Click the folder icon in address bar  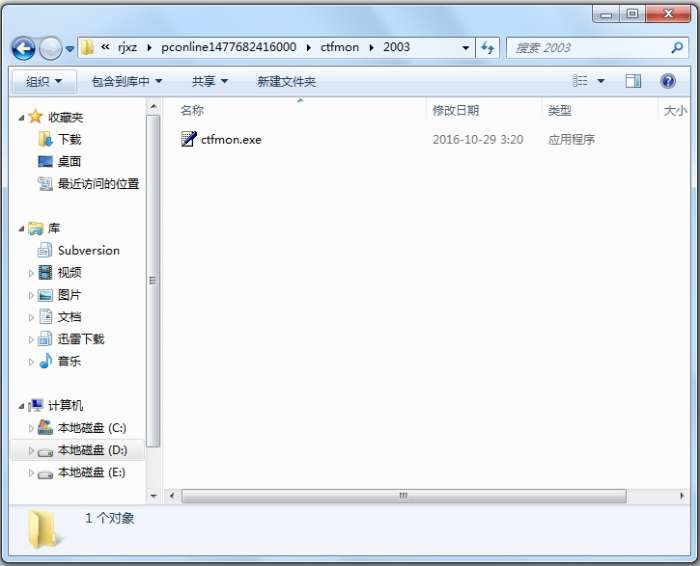tap(88, 47)
